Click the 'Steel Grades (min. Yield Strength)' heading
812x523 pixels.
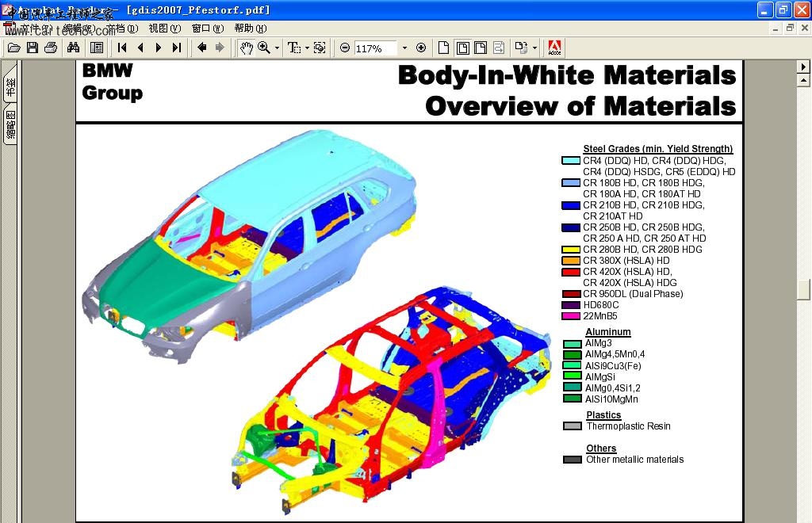coord(657,149)
